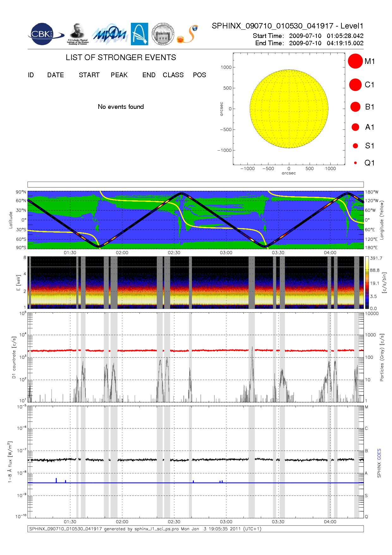Click the small Q1 red legend dot

pos(355,163)
